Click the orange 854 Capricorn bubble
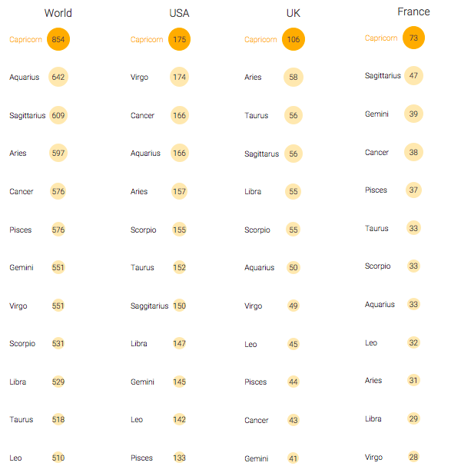 pos(58,39)
